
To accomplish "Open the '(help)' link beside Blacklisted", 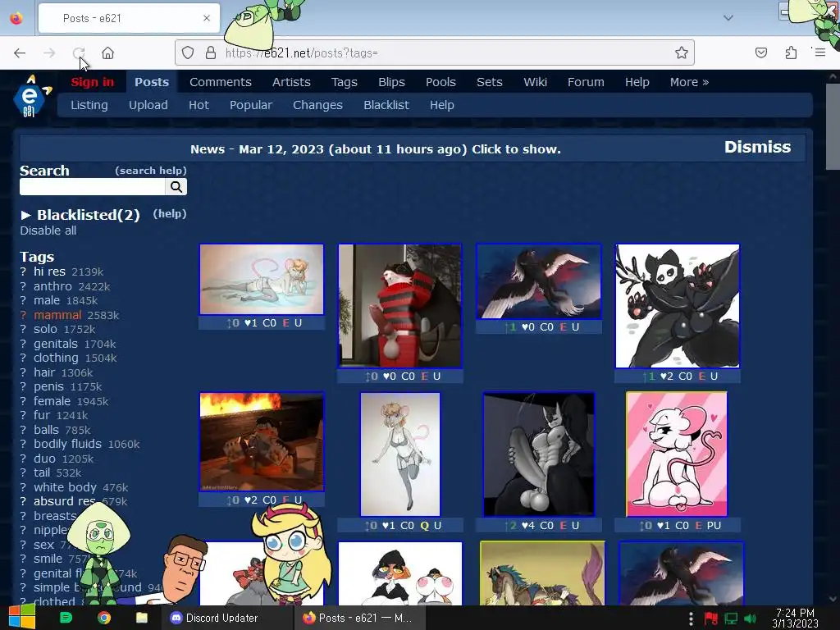I will coord(169,214).
